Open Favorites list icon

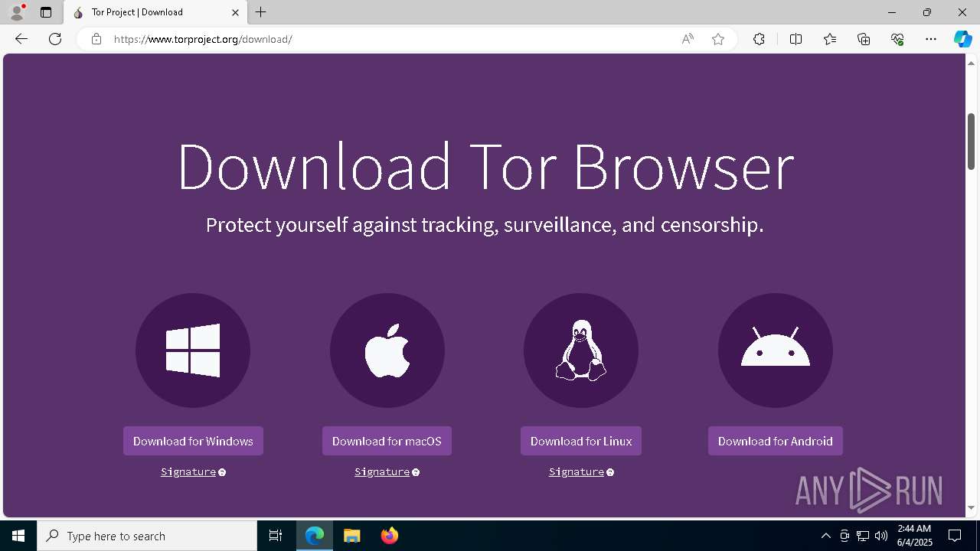(x=830, y=39)
